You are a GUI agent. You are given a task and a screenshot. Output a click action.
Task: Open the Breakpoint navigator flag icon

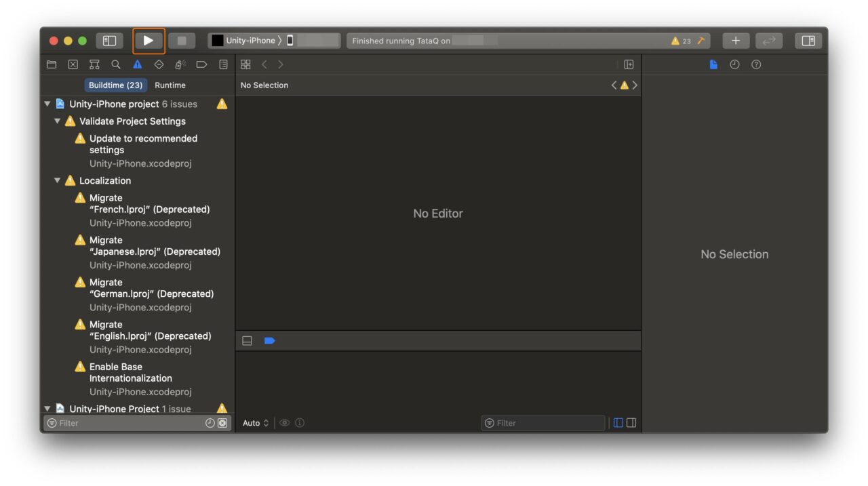201,64
